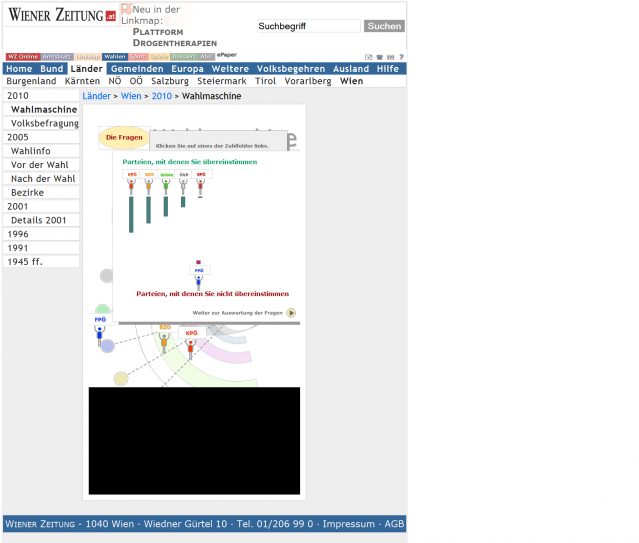Open the Europa menu item
This screenshot has height=543, width=639.
[x=187, y=69]
